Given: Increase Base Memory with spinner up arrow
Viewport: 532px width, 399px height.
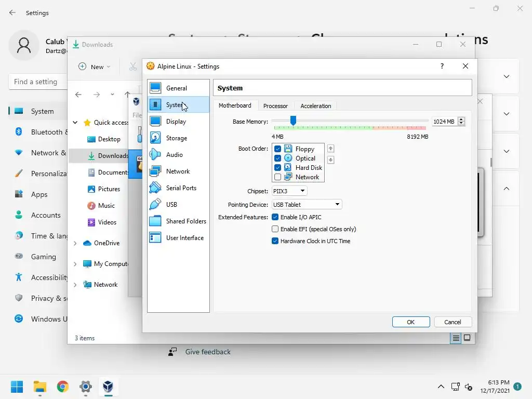Looking at the screenshot, I should [461, 119].
